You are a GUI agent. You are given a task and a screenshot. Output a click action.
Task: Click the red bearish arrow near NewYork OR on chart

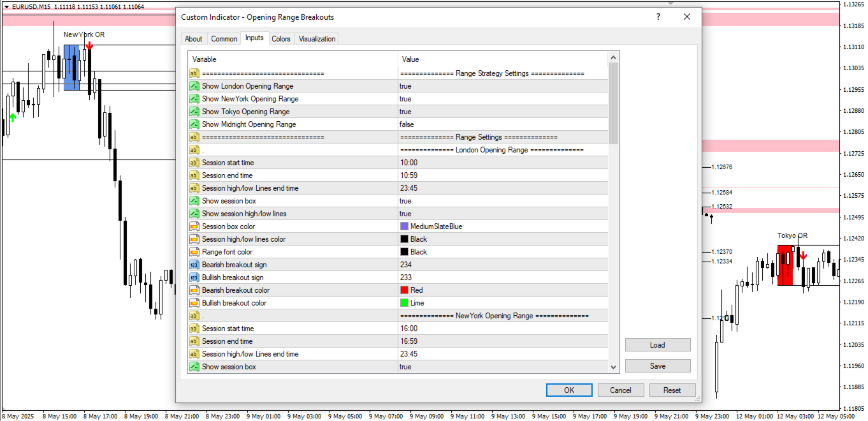pos(90,45)
